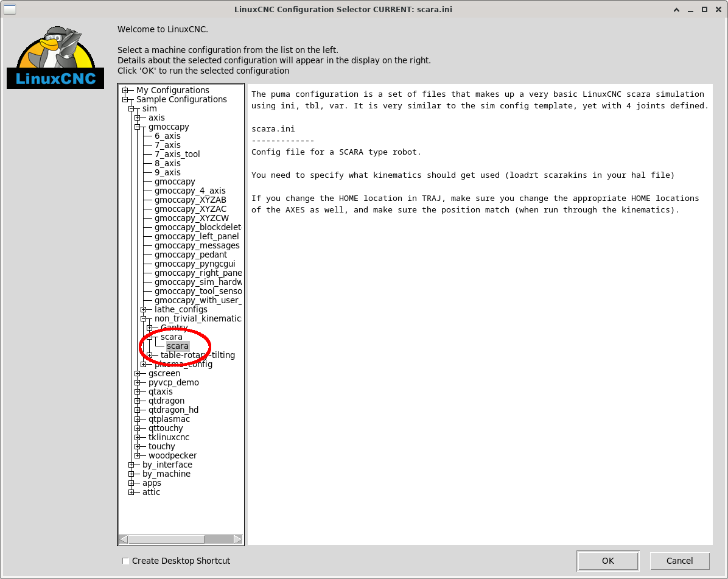This screenshot has width=728, height=579.
Task: Select the gmoccapy_XYZAB configuration
Action: 191,200
